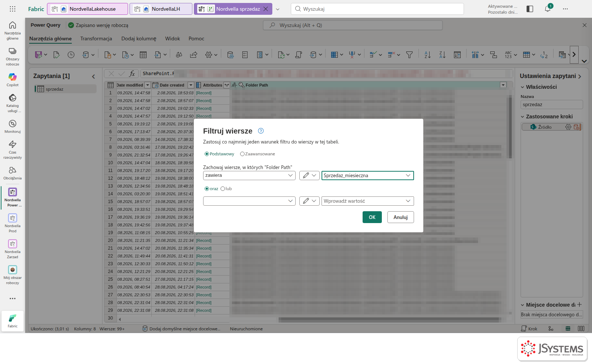The width and height of the screenshot is (592, 364).
Task: Switch to diagram view in the status bar
Action: click(x=551, y=328)
